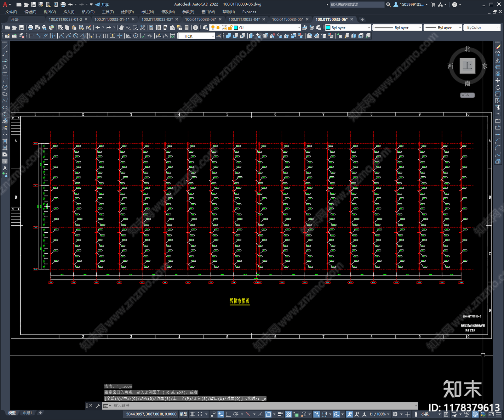Click the keyword search input field in title bar

(x=357, y=4)
